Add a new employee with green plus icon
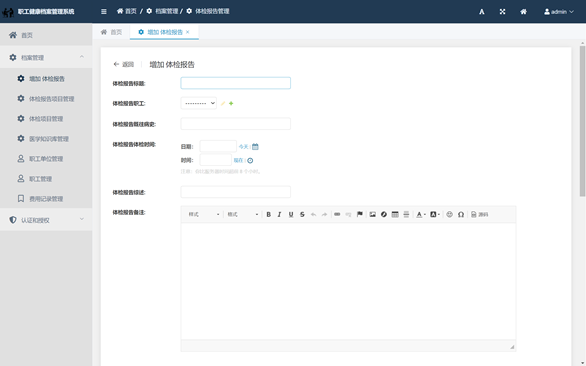586x366 pixels. [x=231, y=104]
